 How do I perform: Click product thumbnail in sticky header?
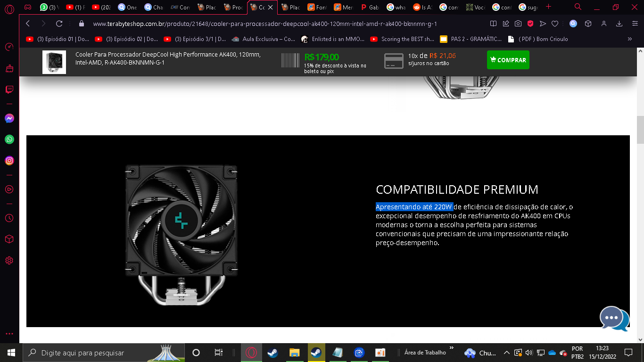[x=54, y=62]
